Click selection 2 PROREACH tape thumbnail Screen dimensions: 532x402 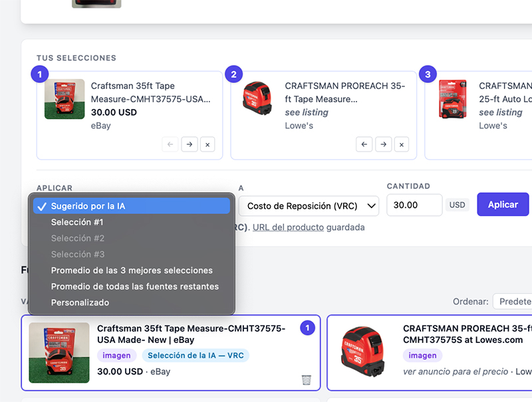[x=257, y=98]
